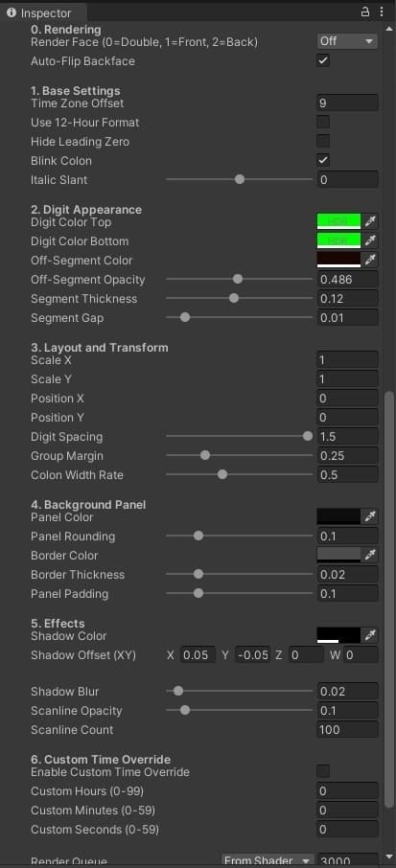This screenshot has height=868, width=396.
Task: Click the Inspector info icon
Action: 12,12
